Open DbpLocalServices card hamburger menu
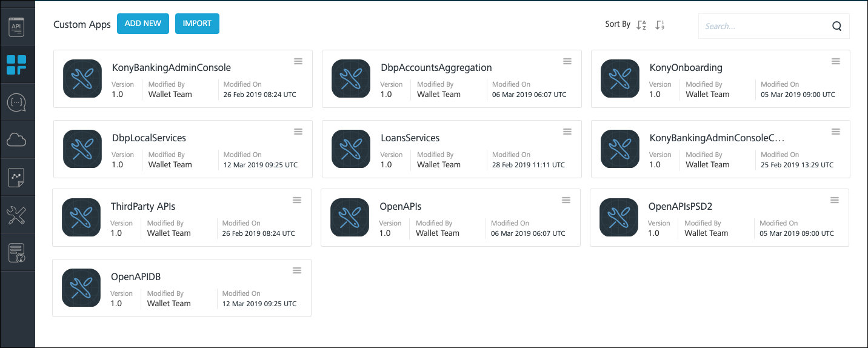The height and width of the screenshot is (348, 868). 298,132
